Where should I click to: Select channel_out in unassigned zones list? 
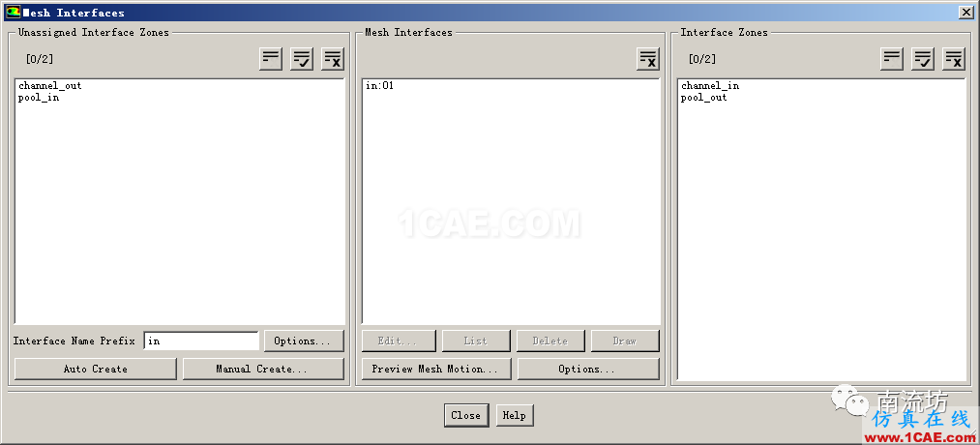(50, 86)
